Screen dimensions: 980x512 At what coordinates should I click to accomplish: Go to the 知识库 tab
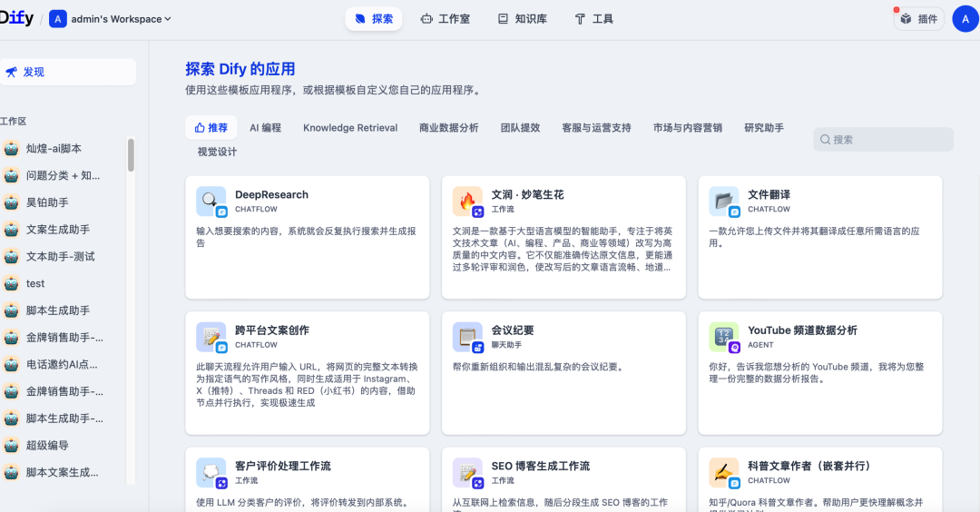522,19
